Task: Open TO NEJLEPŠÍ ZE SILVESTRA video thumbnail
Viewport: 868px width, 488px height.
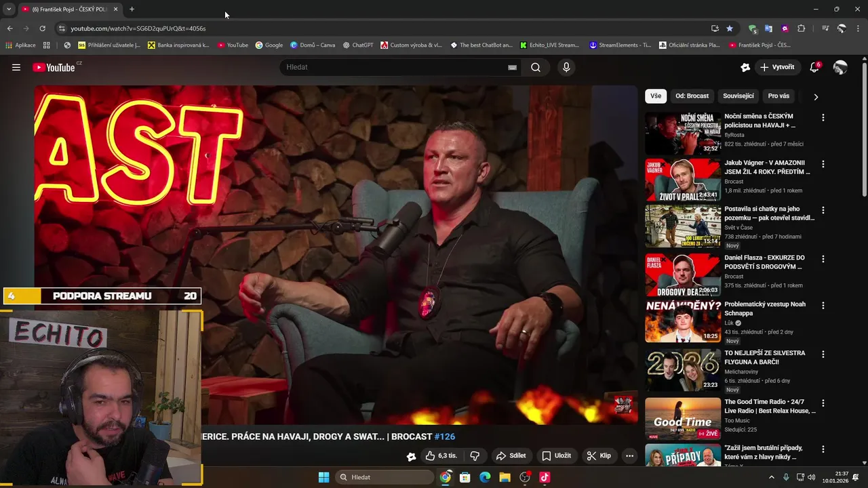Action: coord(683,370)
